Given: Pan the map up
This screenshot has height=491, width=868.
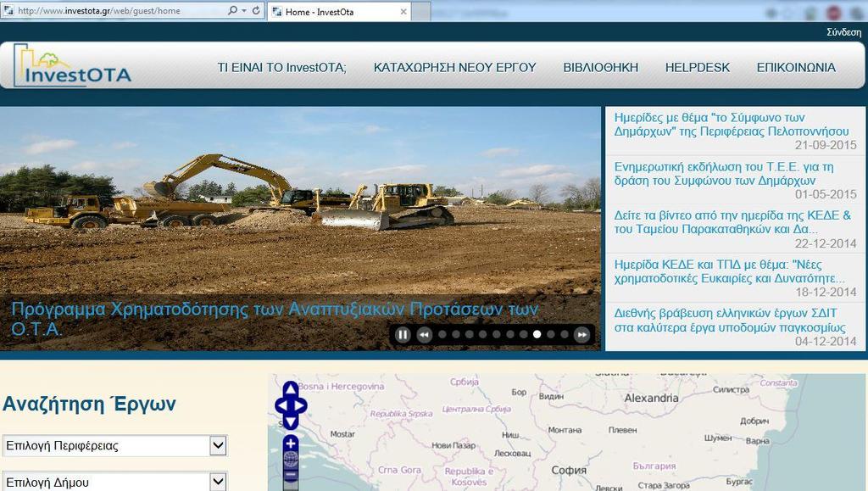Looking at the screenshot, I should pos(291,388).
